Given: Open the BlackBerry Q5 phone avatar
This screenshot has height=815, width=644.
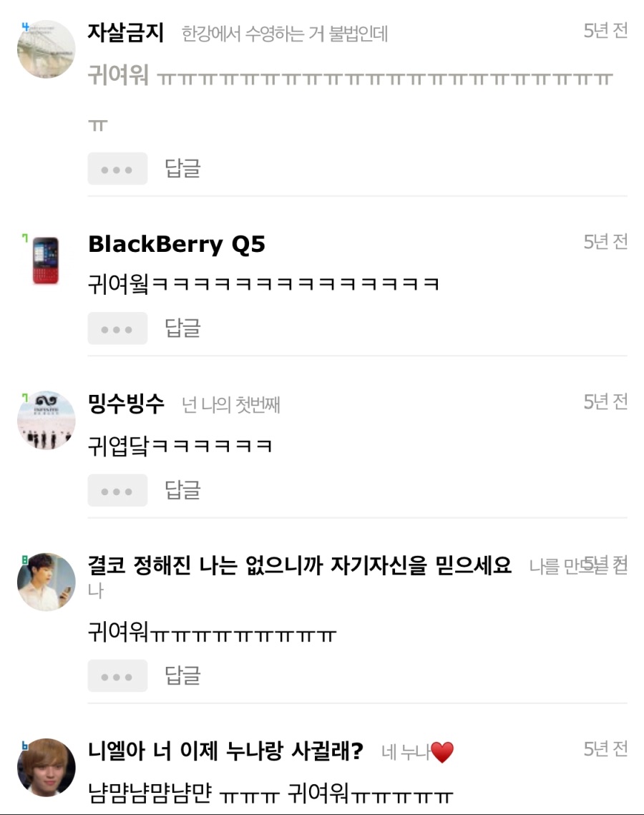Looking at the screenshot, I should point(46,261).
